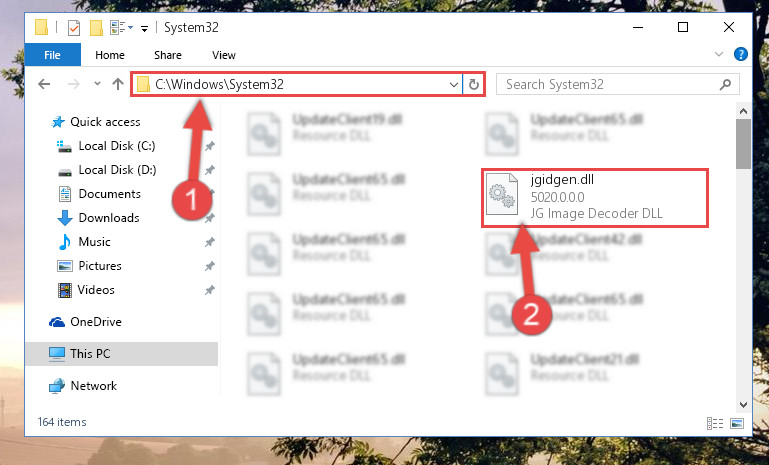Click the search magnifier icon
The width and height of the screenshot is (769, 465).
725,84
